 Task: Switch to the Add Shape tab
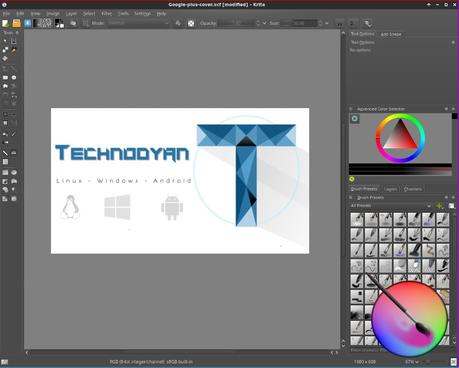coord(391,34)
